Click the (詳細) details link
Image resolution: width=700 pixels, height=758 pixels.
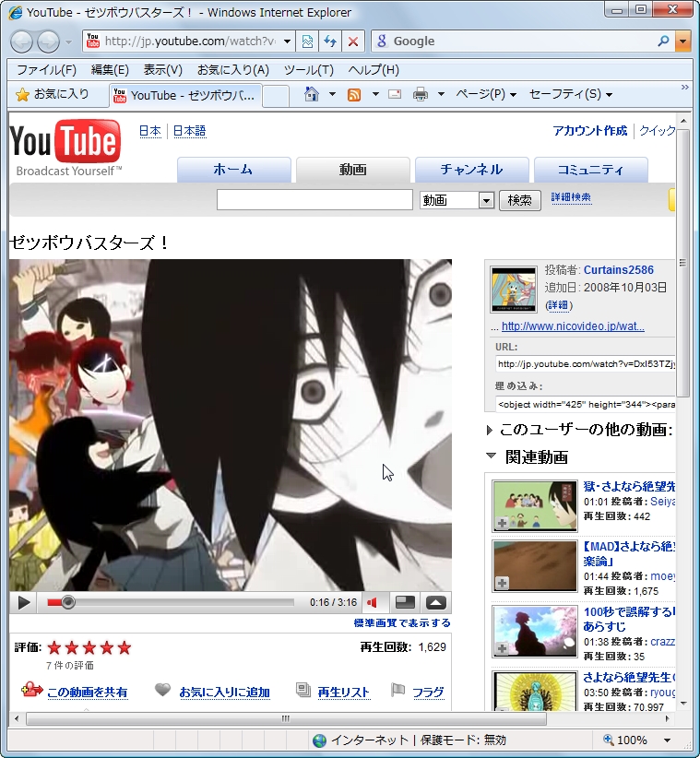[x=559, y=305]
